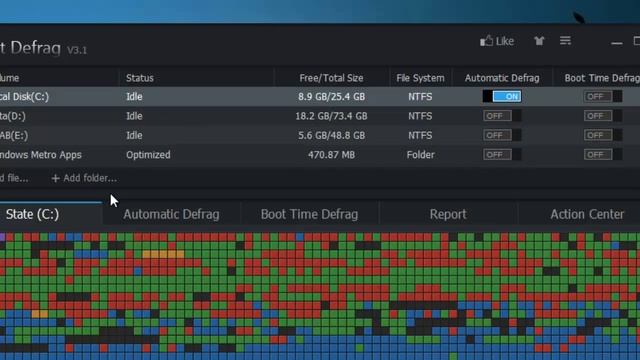Open the Automatic Defrag tab
Image resolution: width=640 pixels, height=360 pixels.
tap(171, 214)
